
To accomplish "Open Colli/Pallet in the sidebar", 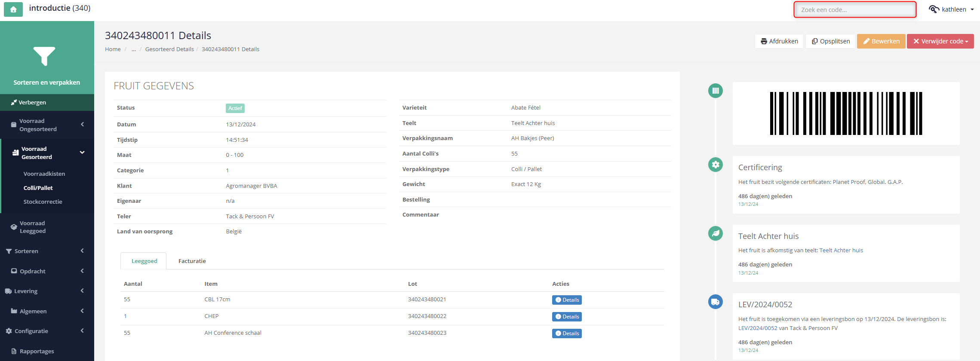I will (38, 188).
